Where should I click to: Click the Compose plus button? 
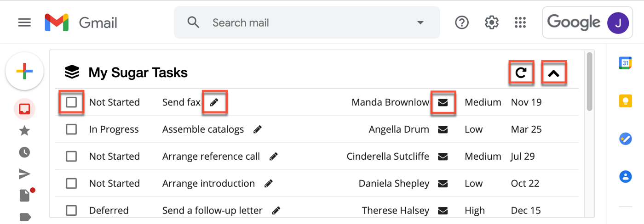(24, 71)
